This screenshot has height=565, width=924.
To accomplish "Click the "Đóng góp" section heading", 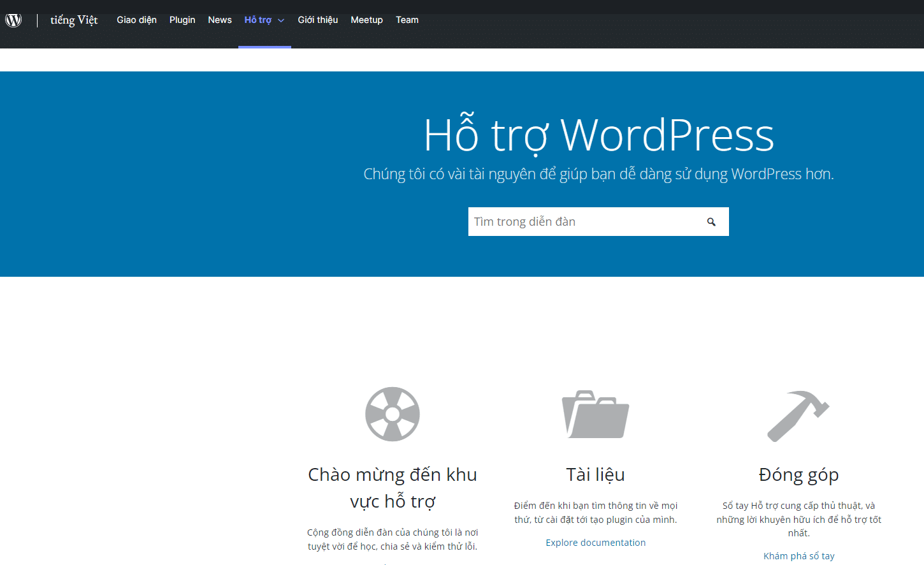I will click(x=798, y=474).
